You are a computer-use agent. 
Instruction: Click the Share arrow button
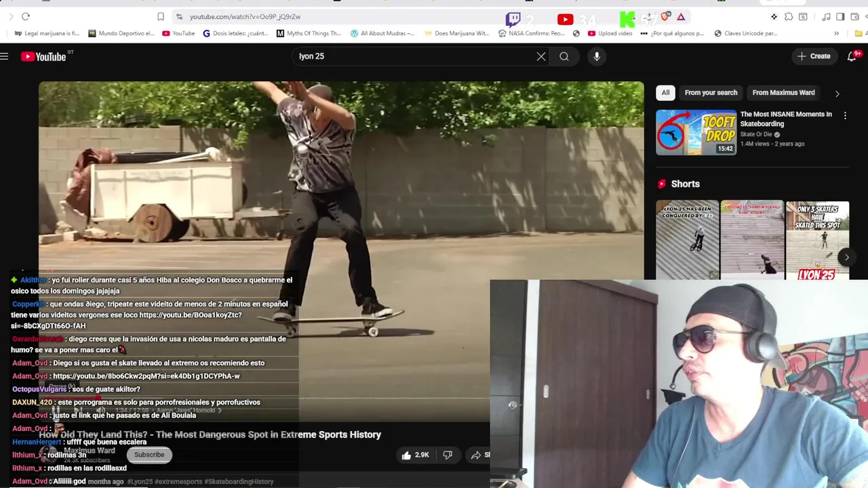[x=479, y=455]
